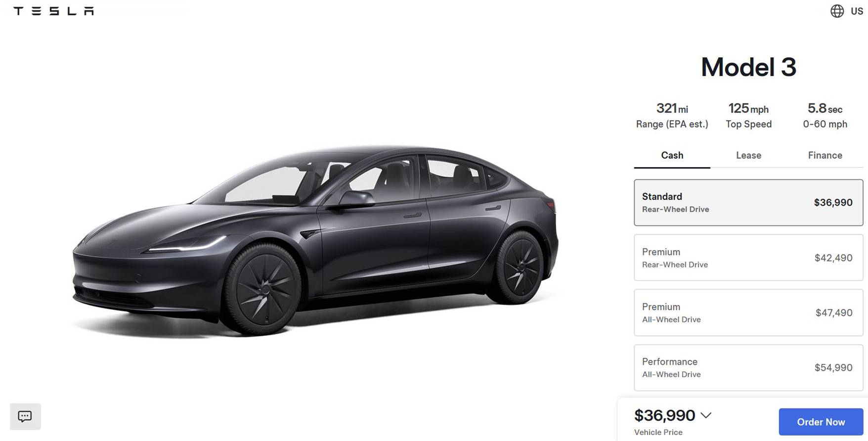Click the 5.8 sec acceleration stat
Viewport: 868px width, 441px height.
[825, 116]
